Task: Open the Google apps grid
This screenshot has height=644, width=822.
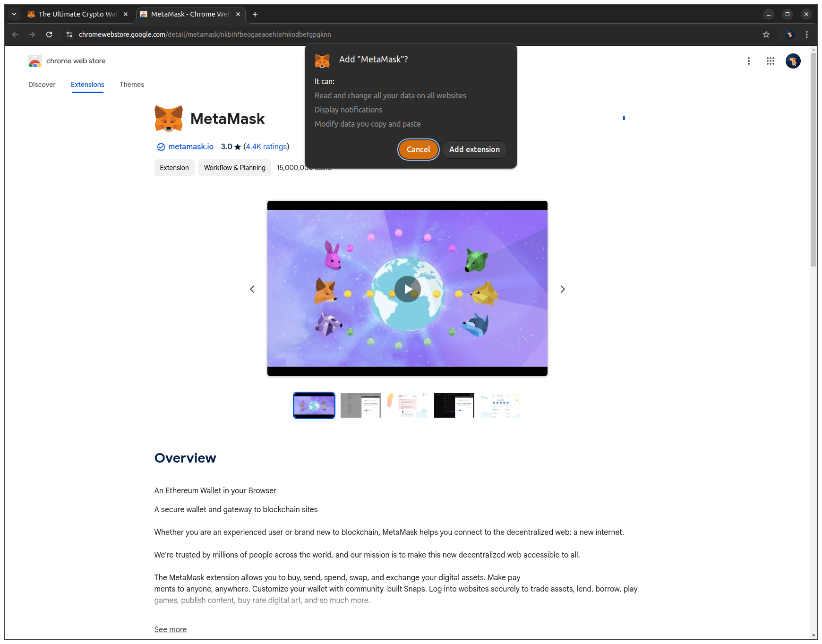Action: [771, 61]
